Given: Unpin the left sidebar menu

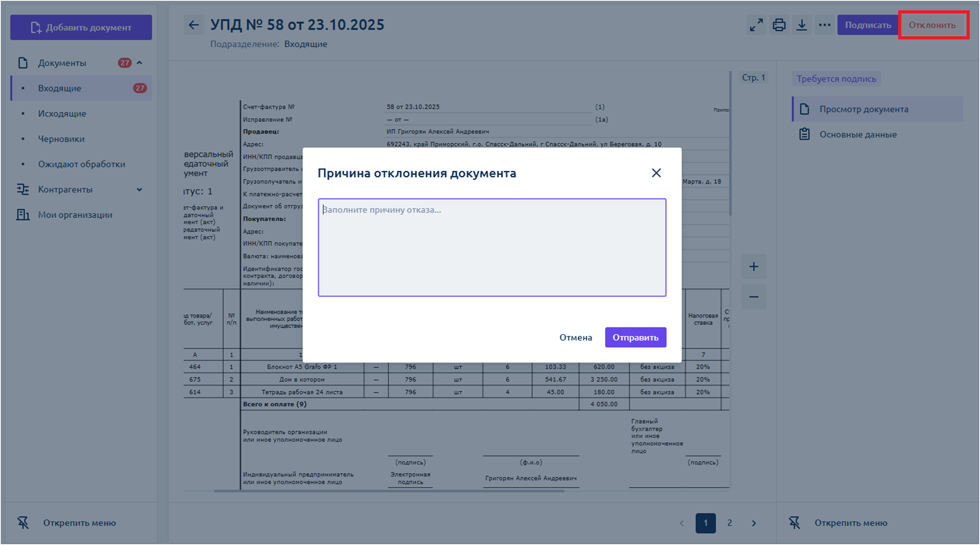Looking at the screenshot, I should point(67,523).
